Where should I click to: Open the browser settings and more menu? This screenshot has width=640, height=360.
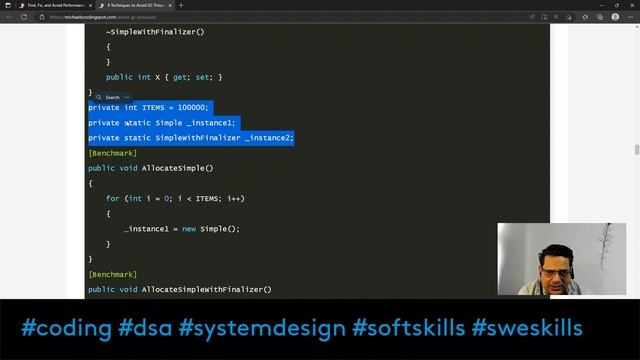[631, 17]
